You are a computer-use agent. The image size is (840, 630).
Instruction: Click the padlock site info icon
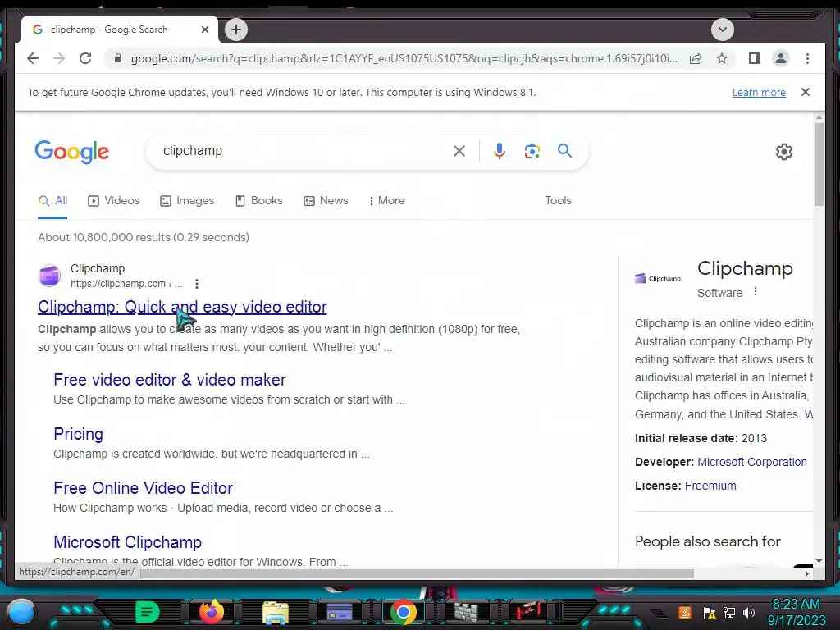click(118, 58)
